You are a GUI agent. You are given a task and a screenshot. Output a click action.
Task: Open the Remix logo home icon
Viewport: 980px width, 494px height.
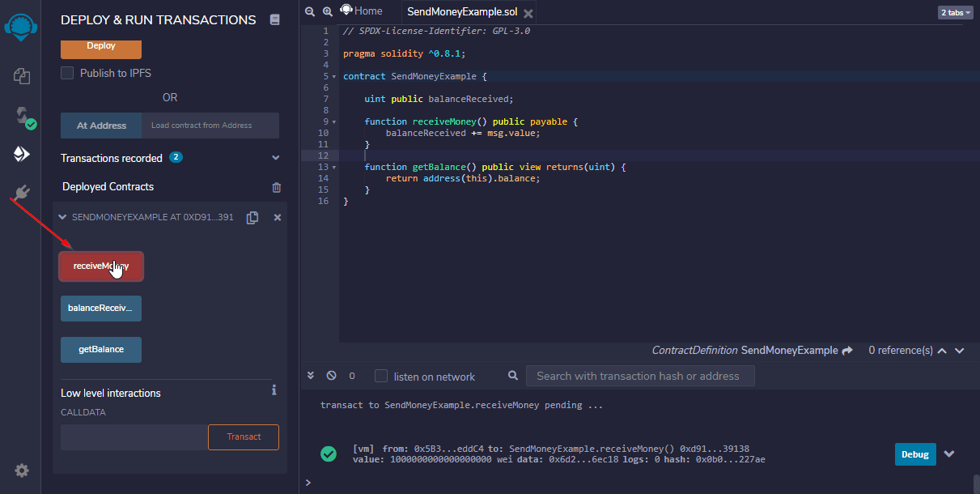tap(20, 26)
